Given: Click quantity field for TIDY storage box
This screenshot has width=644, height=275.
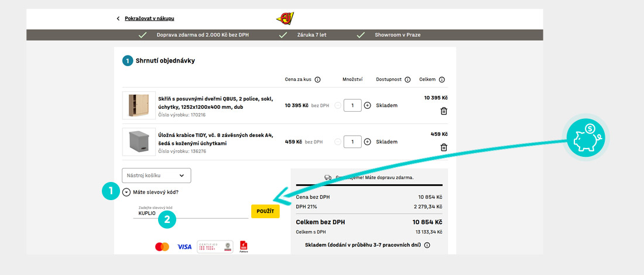Looking at the screenshot, I should tap(352, 142).
